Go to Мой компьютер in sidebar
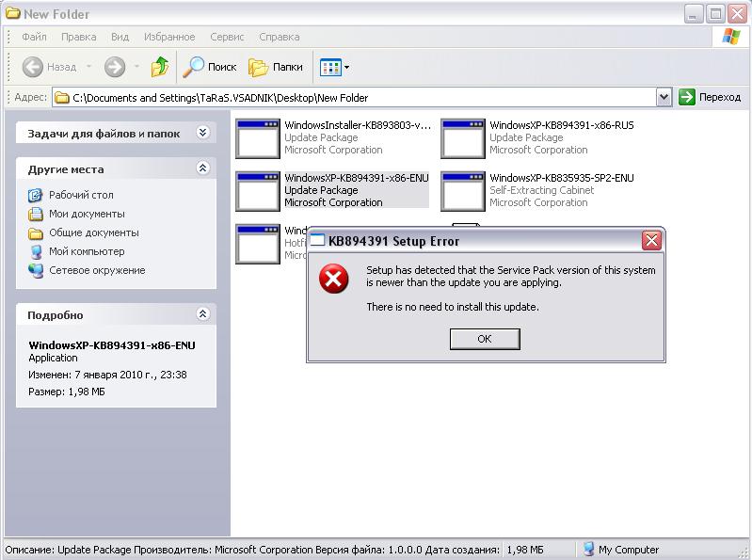This screenshot has width=752, height=560. pyautogui.click(x=86, y=251)
